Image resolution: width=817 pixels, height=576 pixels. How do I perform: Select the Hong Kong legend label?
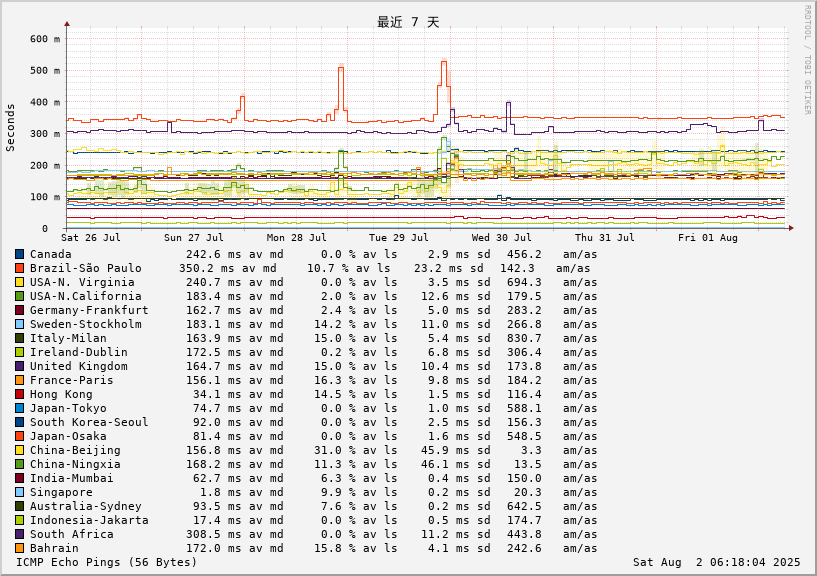[61, 395]
